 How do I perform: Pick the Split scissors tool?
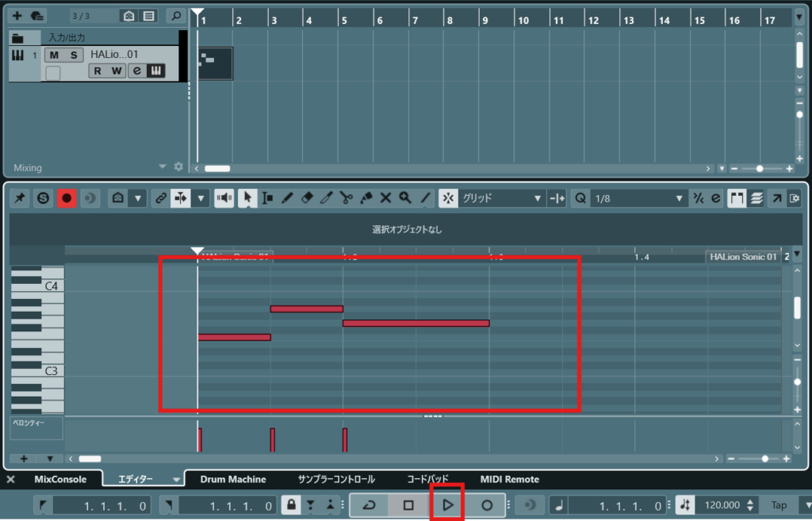coord(347,198)
